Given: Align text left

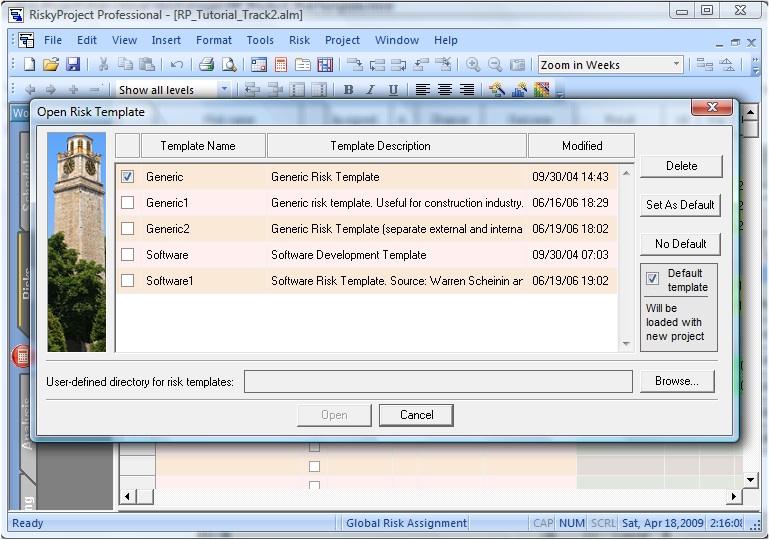Looking at the screenshot, I should tap(422, 90).
